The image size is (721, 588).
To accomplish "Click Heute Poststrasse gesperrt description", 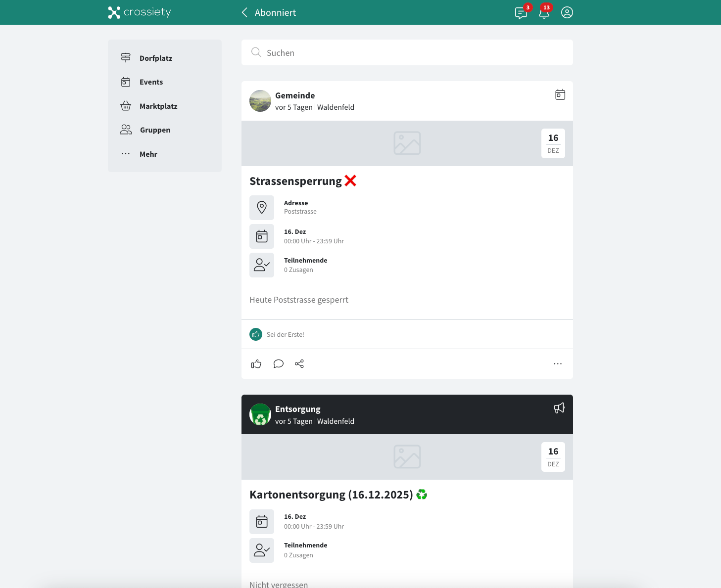I will (x=299, y=300).
